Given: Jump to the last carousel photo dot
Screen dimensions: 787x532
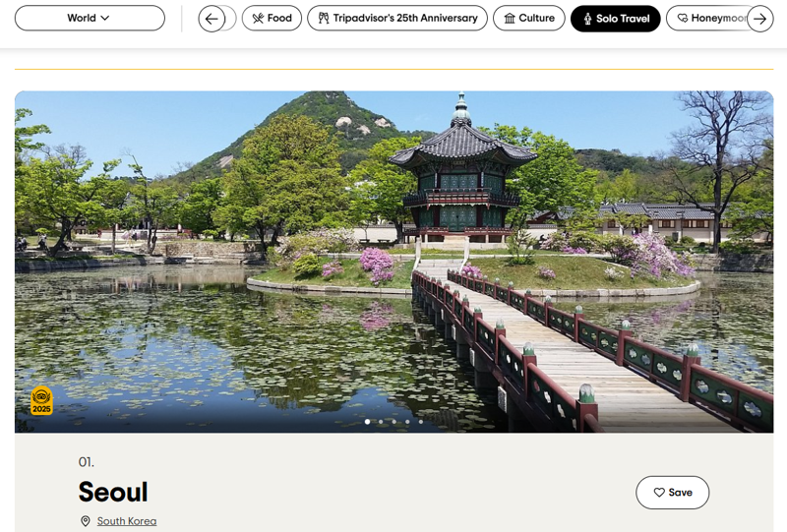Looking at the screenshot, I should [x=420, y=422].
